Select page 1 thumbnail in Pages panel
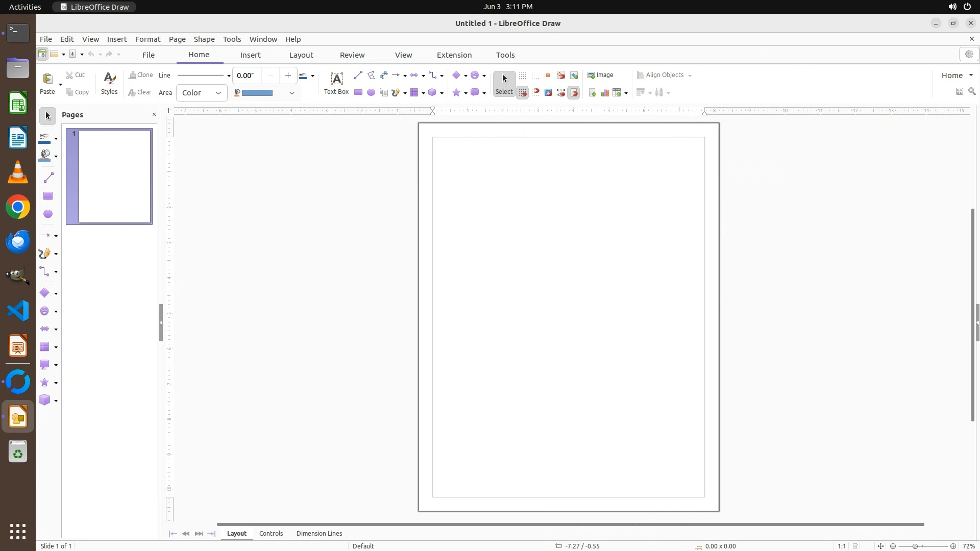Screen dimensions: 980x551 tap(115, 177)
